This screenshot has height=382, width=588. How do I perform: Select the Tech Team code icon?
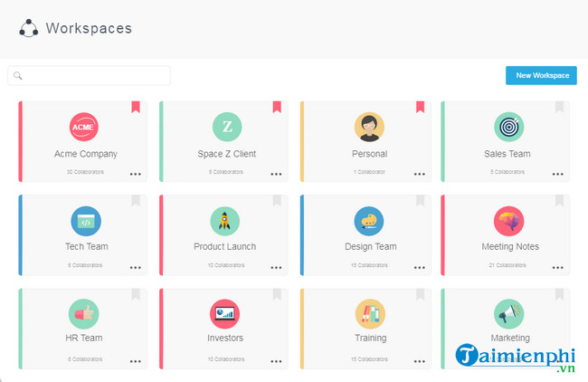coord(85,220)
